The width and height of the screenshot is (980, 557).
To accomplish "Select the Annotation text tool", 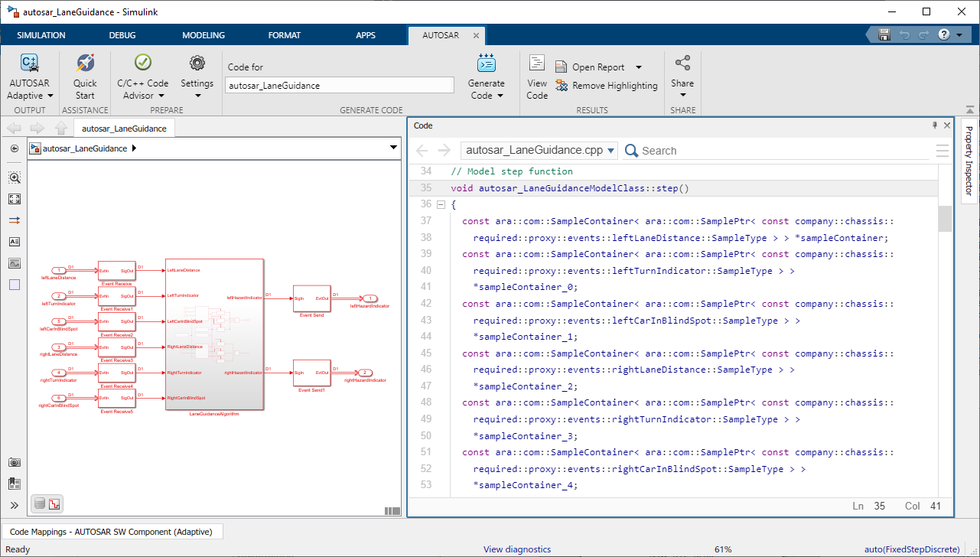I will [x=15, y=242].
